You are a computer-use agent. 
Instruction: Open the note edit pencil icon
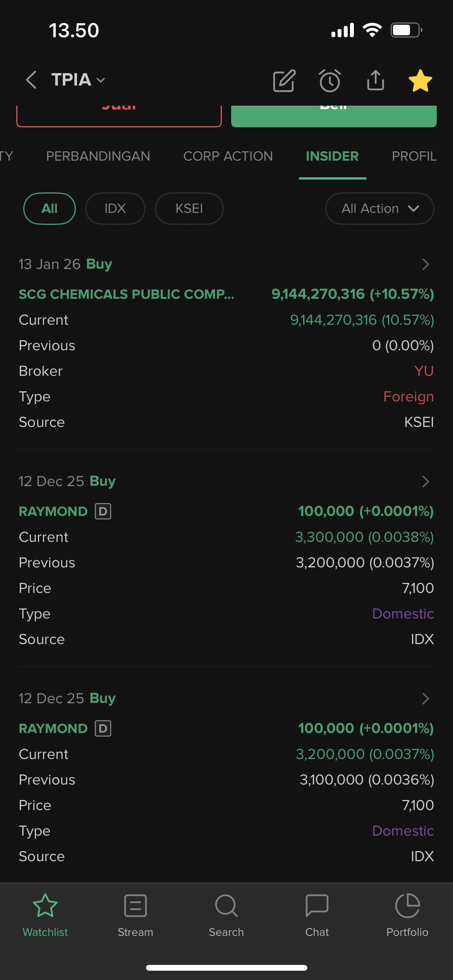(x=284, y=81)
